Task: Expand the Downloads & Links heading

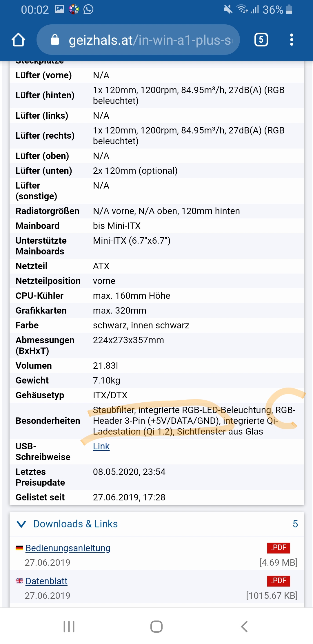Action: coord(75,523)
